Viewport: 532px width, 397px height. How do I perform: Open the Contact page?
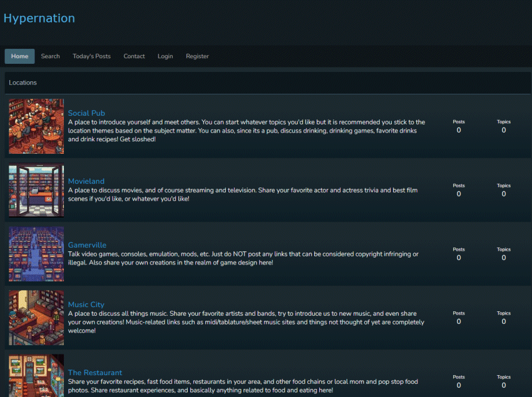134,56
